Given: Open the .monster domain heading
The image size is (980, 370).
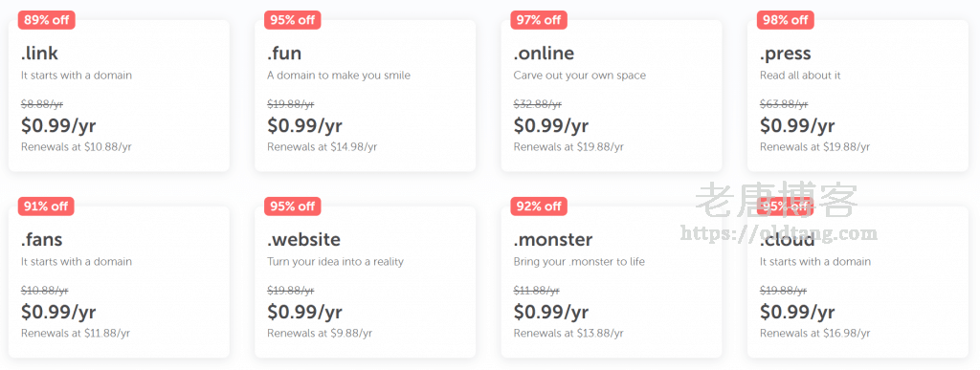Looking at the screenshot, I should click(553, 240).
